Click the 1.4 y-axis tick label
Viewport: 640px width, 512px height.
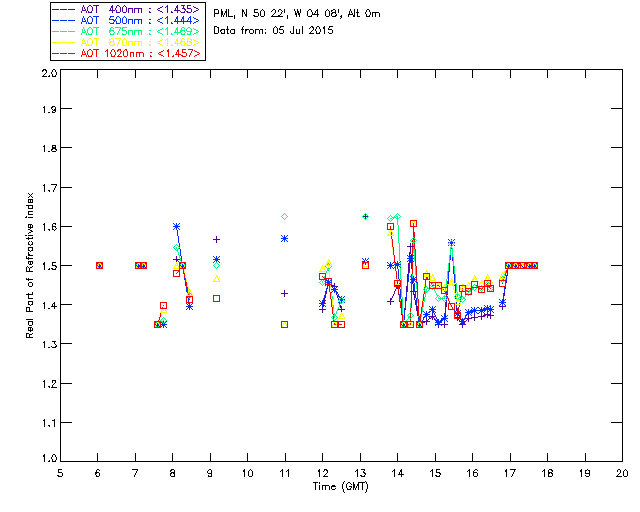(49, 305)
